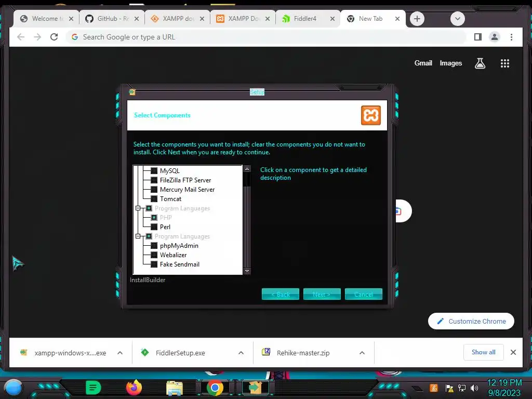This screenshot has width=532, height=399.
Task: Open Search Labs flask icon
Action: [480, 63]
